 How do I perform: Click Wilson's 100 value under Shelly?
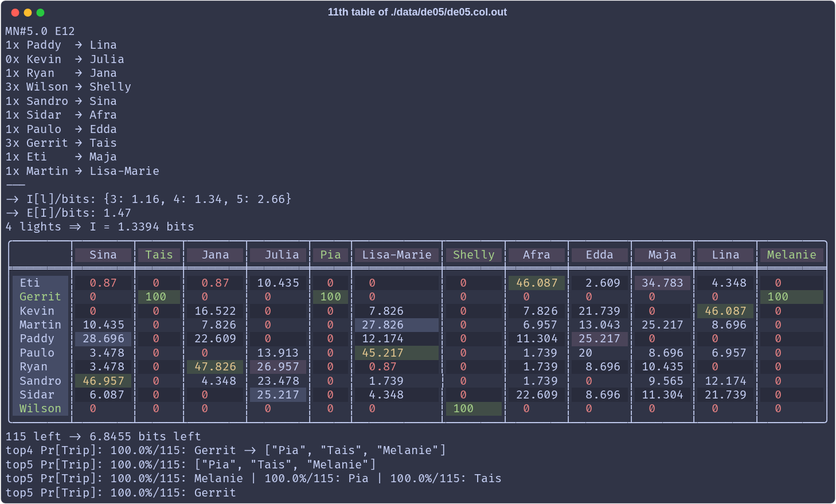(474, 408)
